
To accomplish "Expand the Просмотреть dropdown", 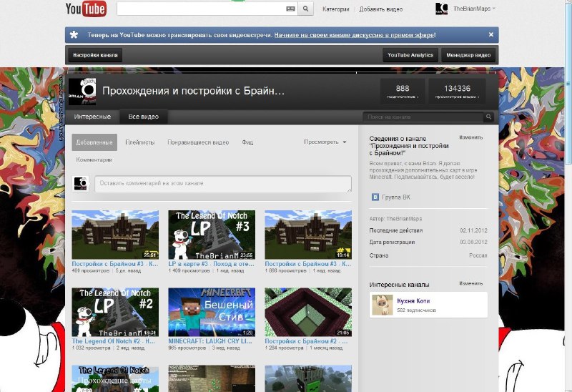I will click(x=325, y=142).
